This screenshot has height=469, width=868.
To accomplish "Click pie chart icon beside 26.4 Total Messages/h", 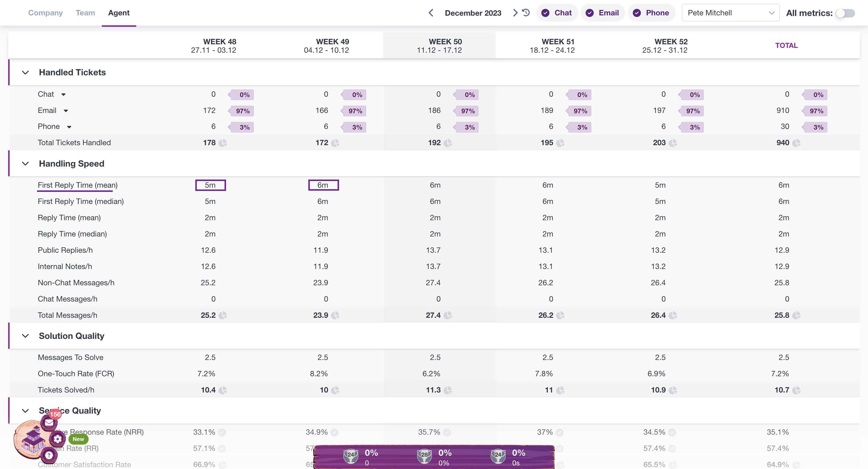I will 673,315.
